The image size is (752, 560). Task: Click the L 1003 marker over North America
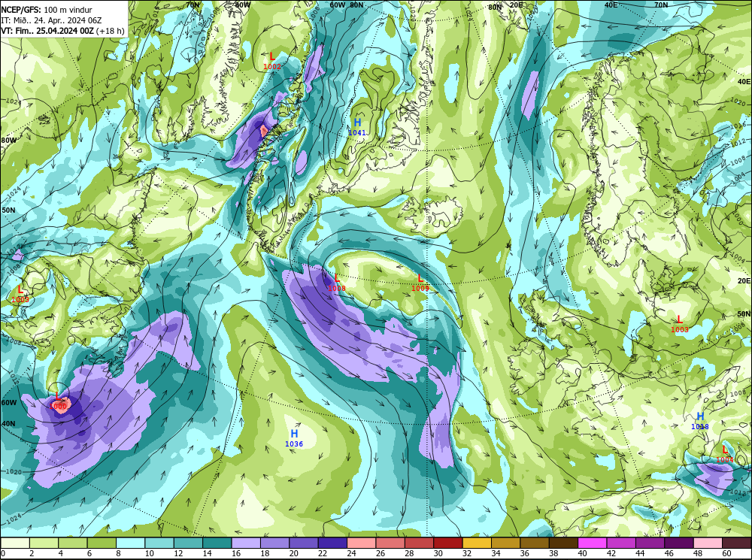click(x=20, y=294)
